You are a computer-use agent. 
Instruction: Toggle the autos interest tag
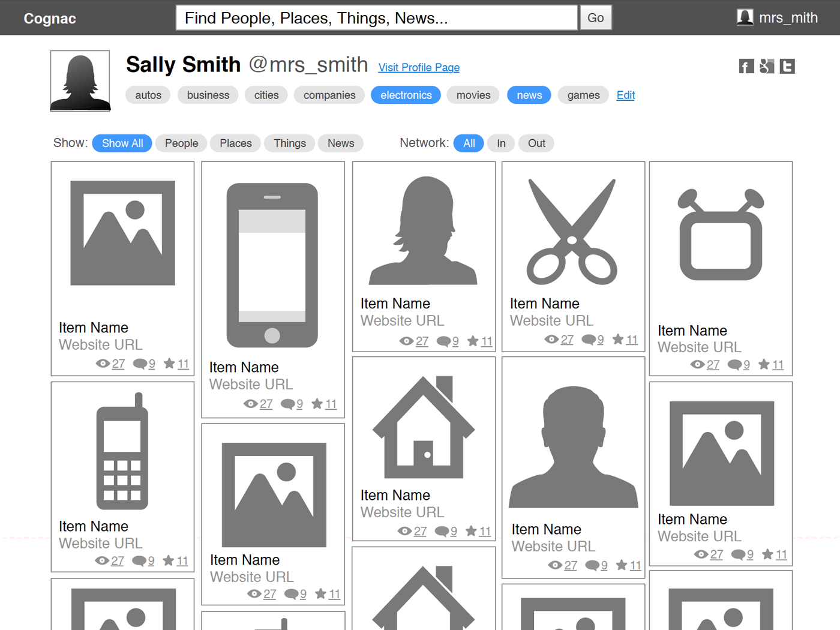pyautogui.click(x=148, y=95)
